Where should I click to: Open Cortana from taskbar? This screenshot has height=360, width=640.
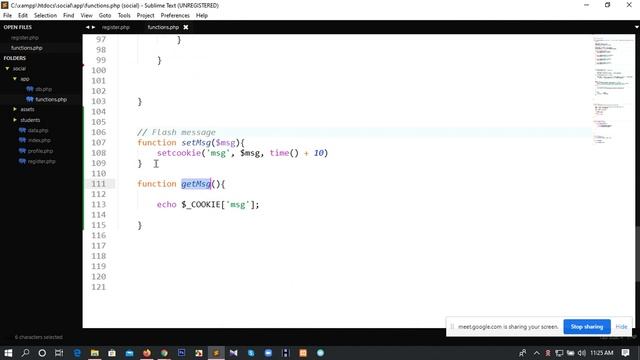42,353
